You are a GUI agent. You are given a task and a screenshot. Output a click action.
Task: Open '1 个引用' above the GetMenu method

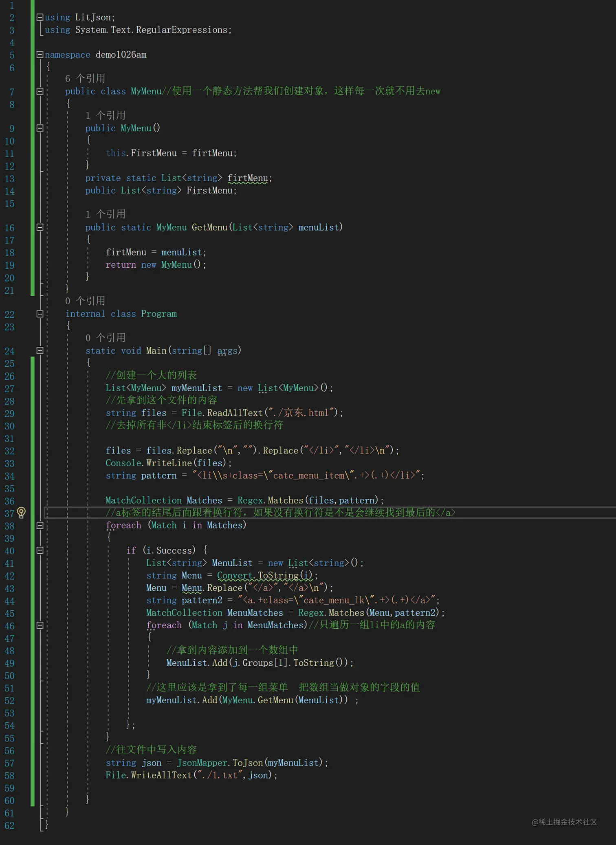(x=106, y=214)
